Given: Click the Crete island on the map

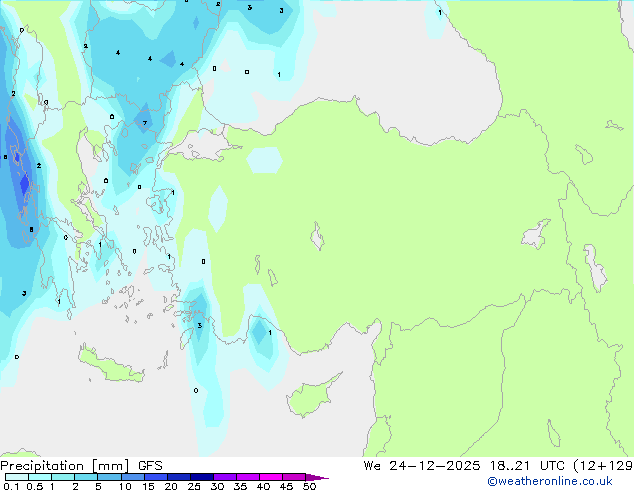Looking at the screenshot, I should tap(111, 365).
